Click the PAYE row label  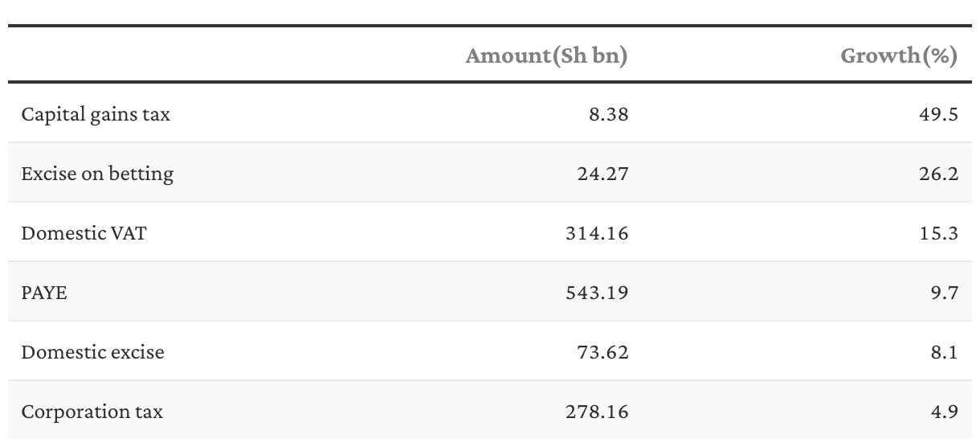coord(44,293)
